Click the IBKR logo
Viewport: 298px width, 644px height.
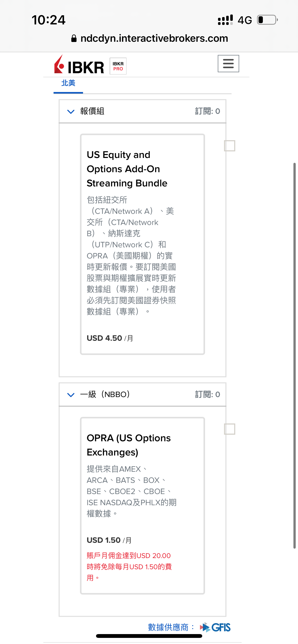(x=79, y=65)
